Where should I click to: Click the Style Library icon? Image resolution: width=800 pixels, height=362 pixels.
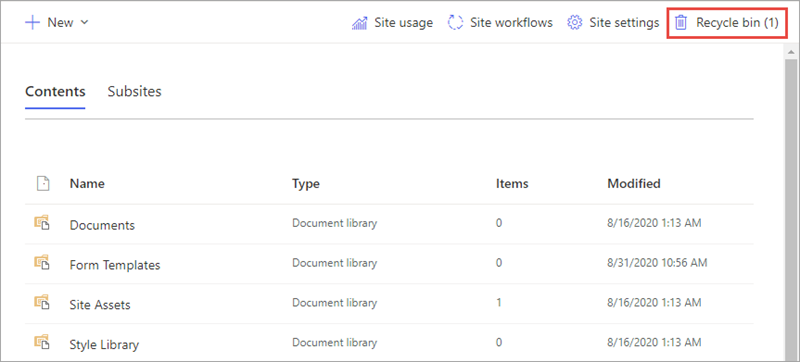point(42,343)
